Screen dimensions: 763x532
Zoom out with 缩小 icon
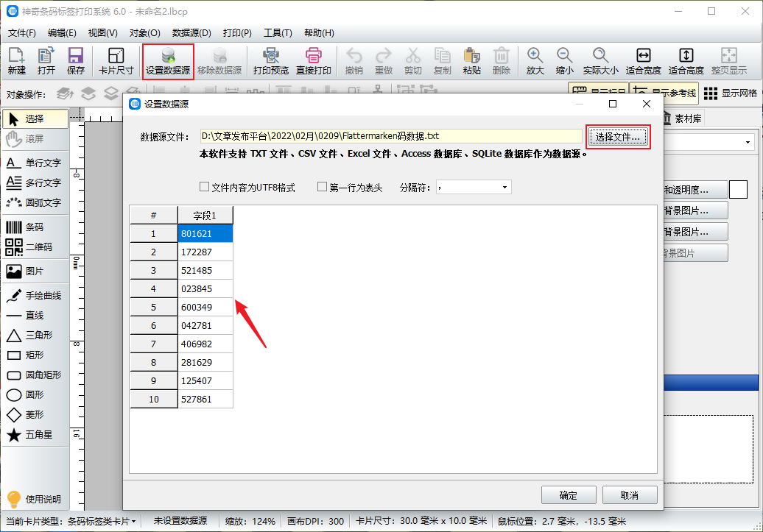click(564, 61)
